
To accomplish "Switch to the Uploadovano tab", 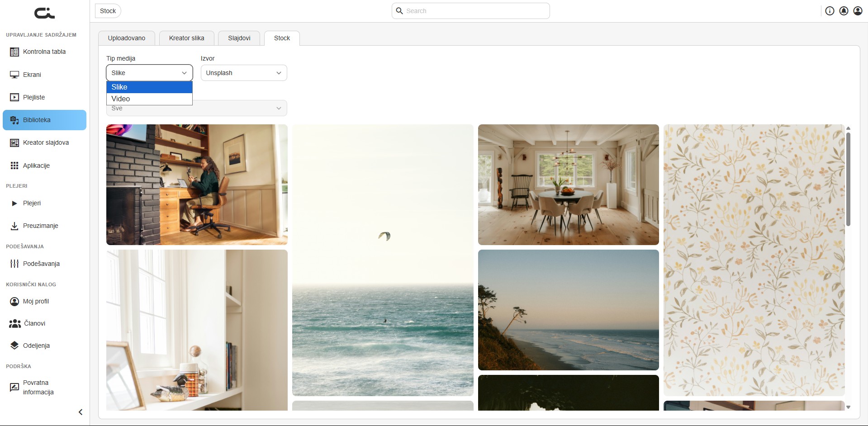I will (127, 38).
